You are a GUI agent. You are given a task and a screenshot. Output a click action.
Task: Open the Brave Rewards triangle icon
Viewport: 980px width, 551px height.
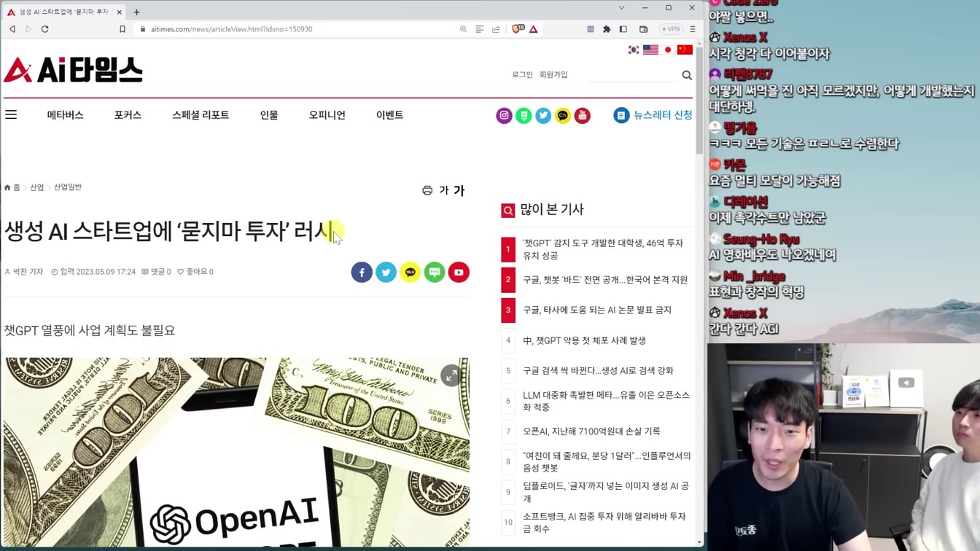point(534,29)
